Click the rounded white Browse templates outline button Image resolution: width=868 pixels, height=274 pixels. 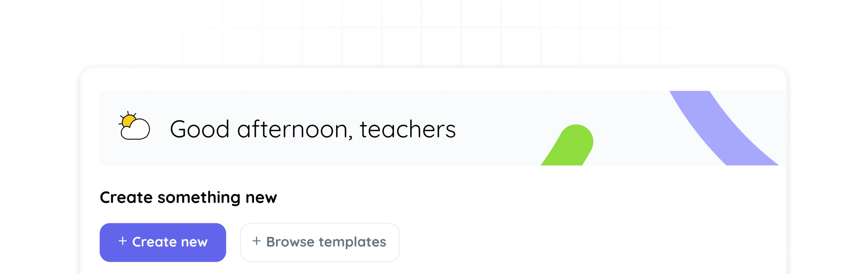point(319,242)
